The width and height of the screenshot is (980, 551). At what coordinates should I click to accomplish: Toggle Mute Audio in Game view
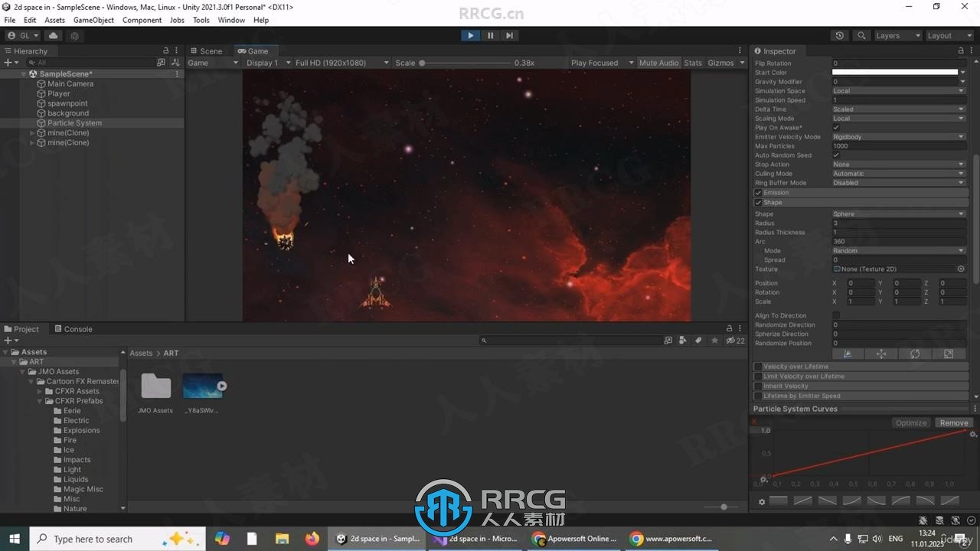658,63
